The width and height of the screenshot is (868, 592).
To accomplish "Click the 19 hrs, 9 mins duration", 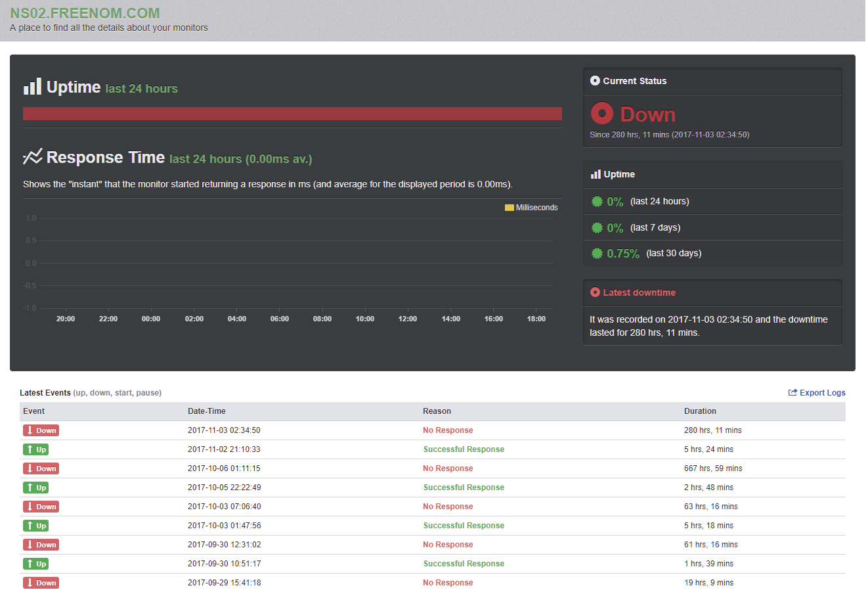I will point(708,583).
